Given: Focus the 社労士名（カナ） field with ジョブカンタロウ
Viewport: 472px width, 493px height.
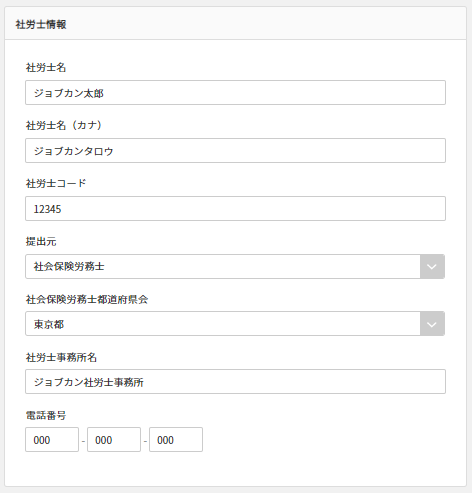Looking at the screenshot, I should 235,151.
